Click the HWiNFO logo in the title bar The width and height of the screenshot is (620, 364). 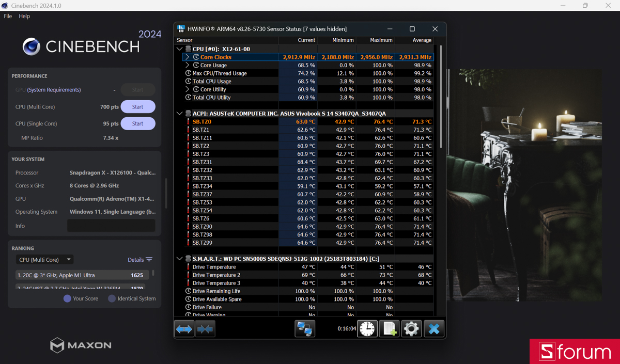pyautogui.click(x=181, y=29)
